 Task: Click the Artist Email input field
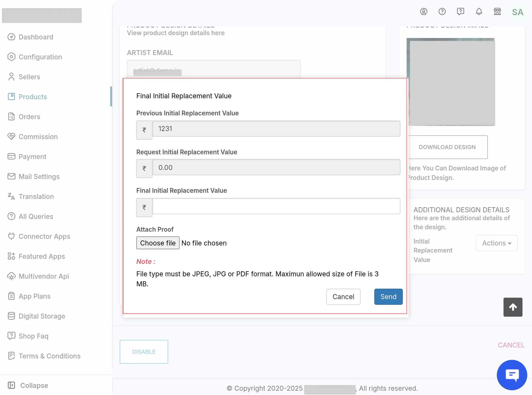point(214,69)
